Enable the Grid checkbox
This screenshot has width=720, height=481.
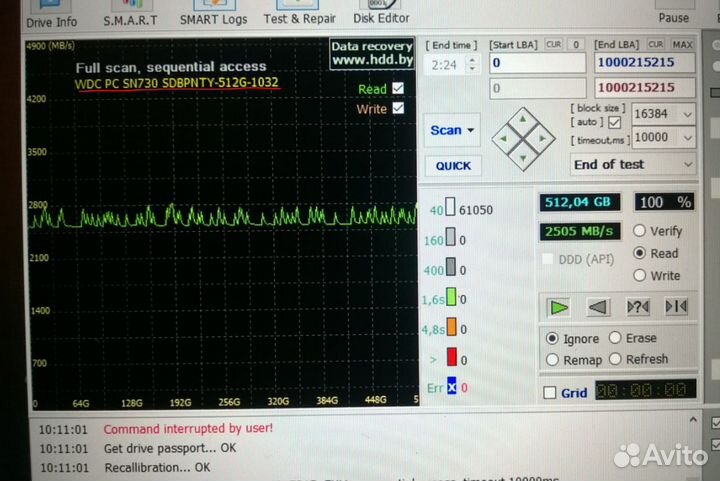tap(549, 392)
